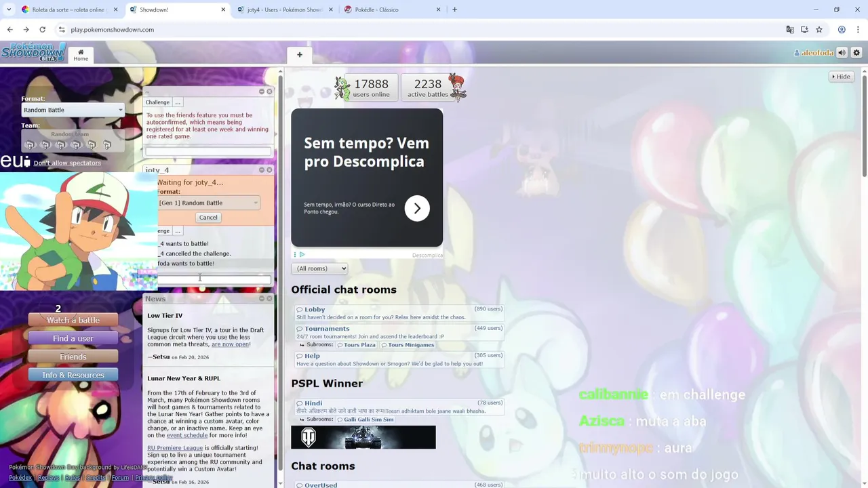This screenshot has height=488, width=868.
Task: Open the Galli Galli Sim Sim subroom
Action: click(366, 420)
